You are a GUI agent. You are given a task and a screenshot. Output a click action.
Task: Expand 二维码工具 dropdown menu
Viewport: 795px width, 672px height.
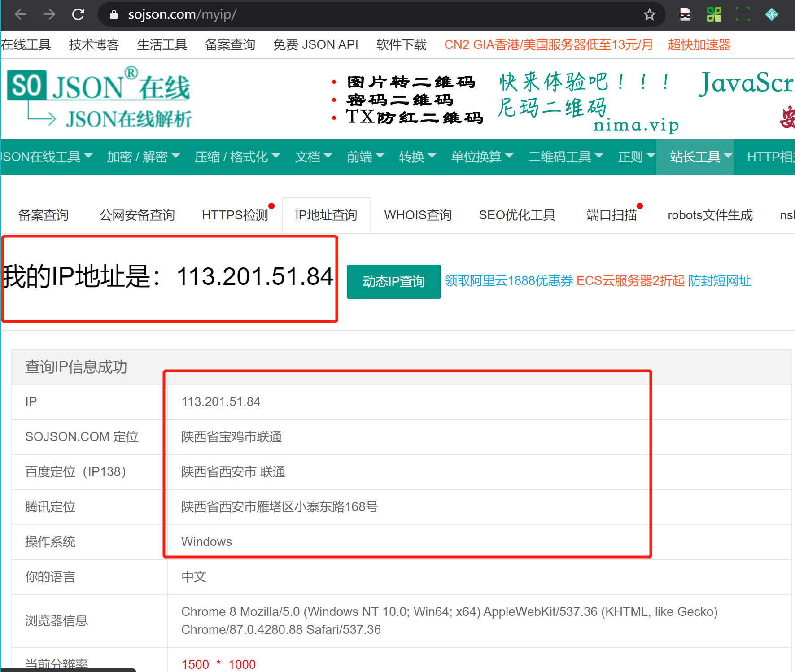(x=566, y=157)
